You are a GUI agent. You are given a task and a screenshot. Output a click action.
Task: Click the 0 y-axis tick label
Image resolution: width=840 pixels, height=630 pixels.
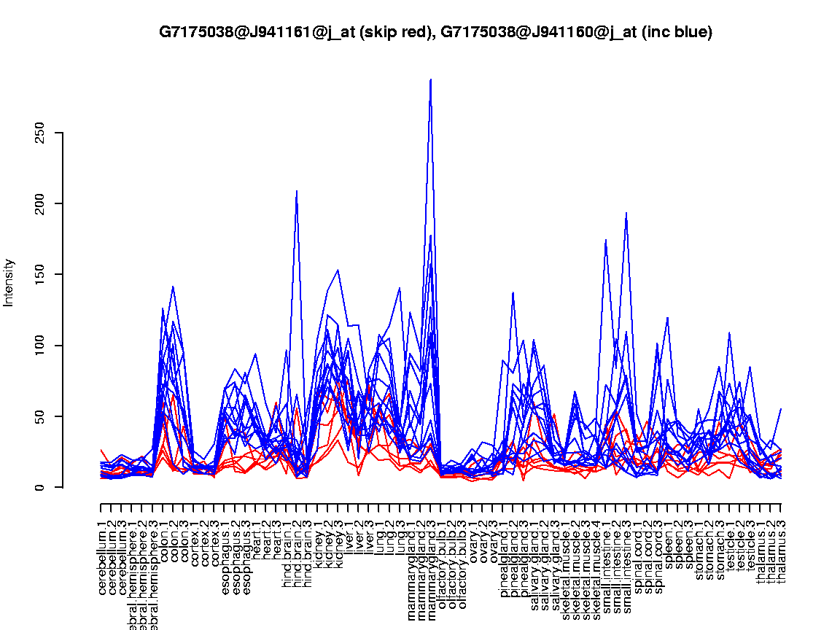[41, 487]
